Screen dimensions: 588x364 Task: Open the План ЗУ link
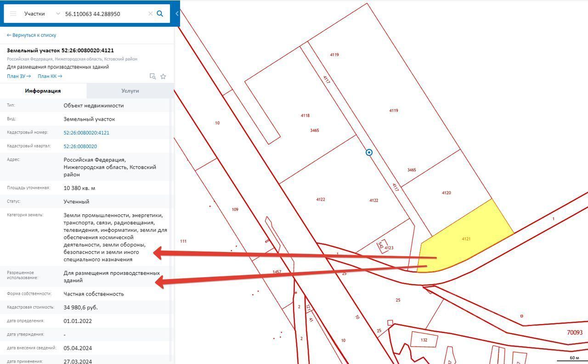pos(19,76)
